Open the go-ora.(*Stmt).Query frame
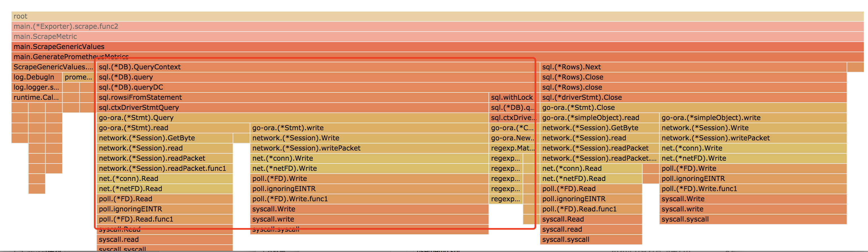868x252 pixels. point(292,118)
